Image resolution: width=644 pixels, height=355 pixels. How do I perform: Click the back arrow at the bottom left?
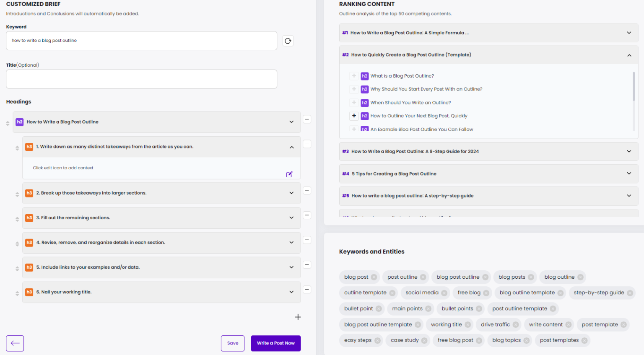pos(15,343)
